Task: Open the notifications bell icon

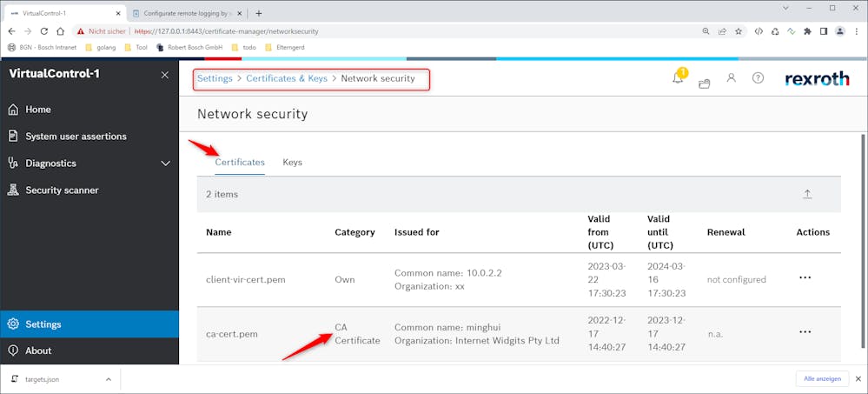Action: [x=678, y=78]
